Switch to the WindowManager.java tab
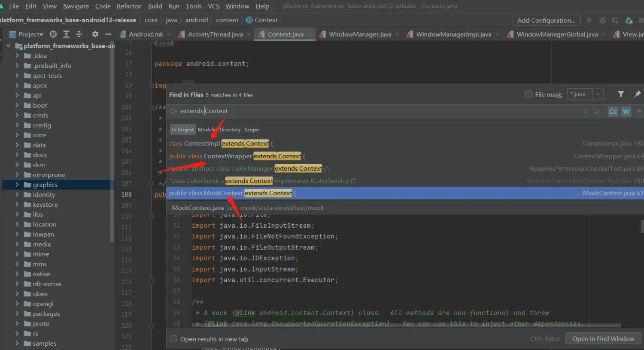Image resolution: width=644 pixels, height=350 pixels. (x=360, y=34)
